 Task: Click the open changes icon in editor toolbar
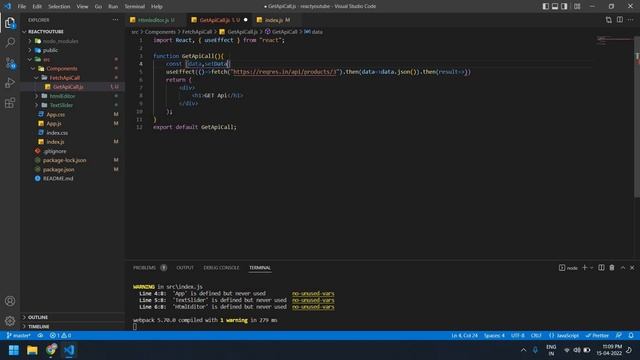609,20
